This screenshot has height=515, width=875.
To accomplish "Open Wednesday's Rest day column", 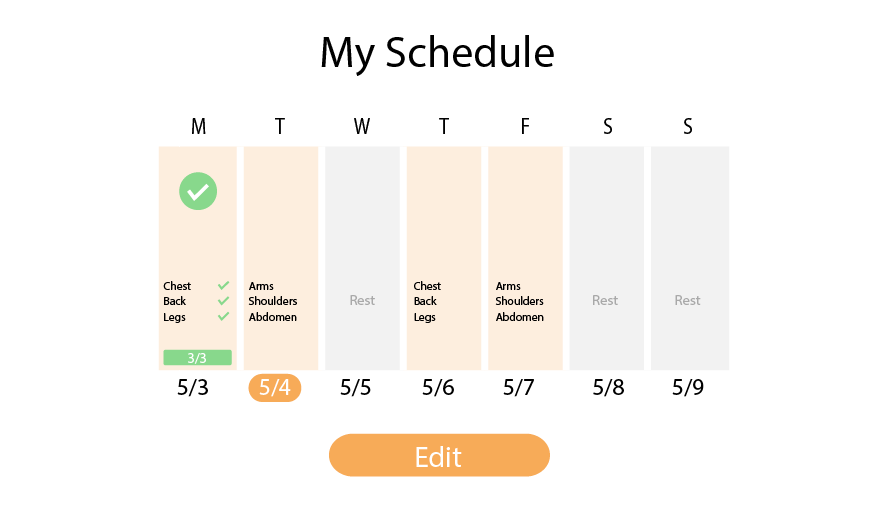I will click(x=362, y=258).
